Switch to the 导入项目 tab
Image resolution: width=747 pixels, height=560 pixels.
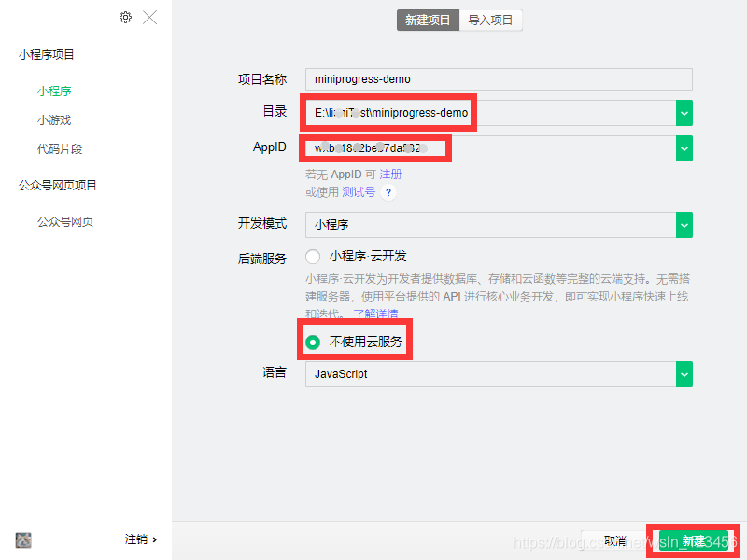click(x=491, y=20)
